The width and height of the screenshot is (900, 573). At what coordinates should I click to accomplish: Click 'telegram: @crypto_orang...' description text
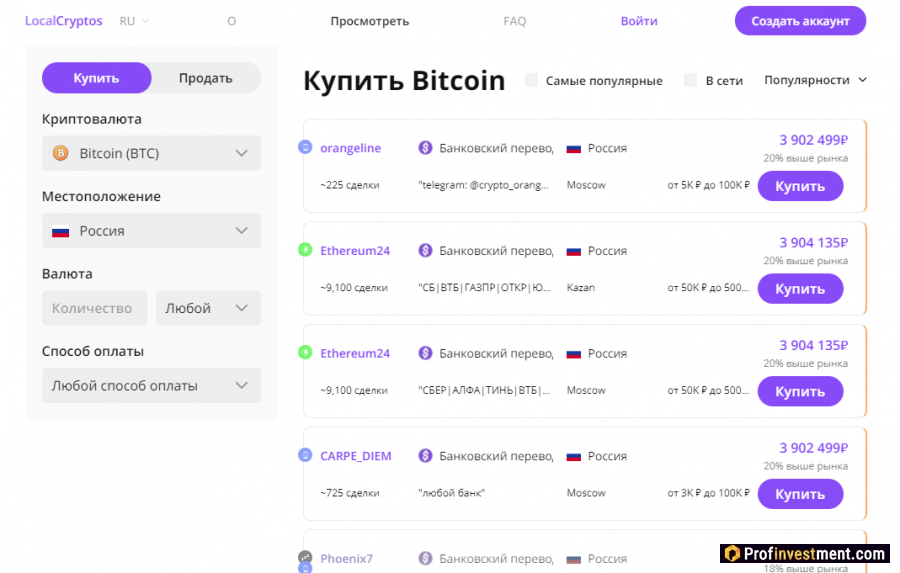pyautogui.click(x=483, y=185)
